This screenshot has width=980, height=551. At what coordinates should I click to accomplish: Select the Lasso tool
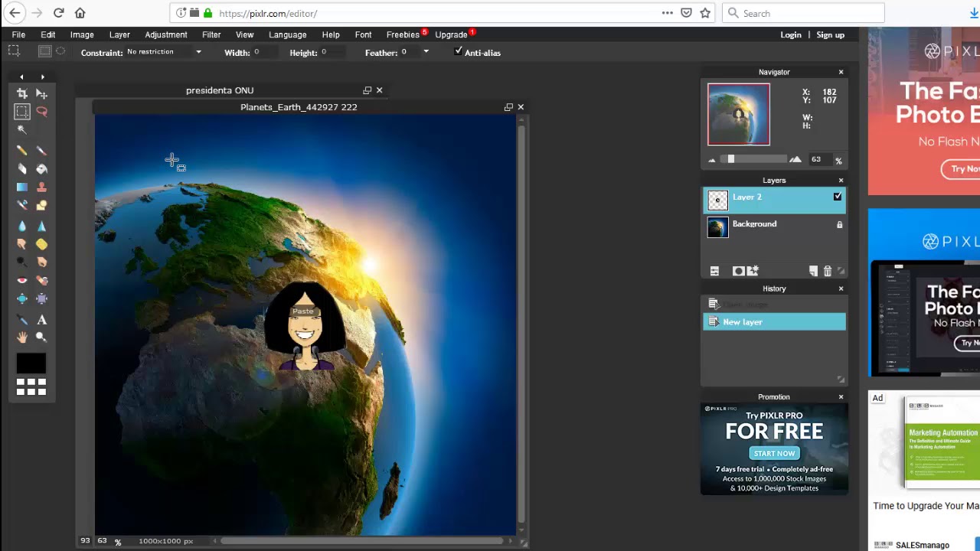pos(41,112)
